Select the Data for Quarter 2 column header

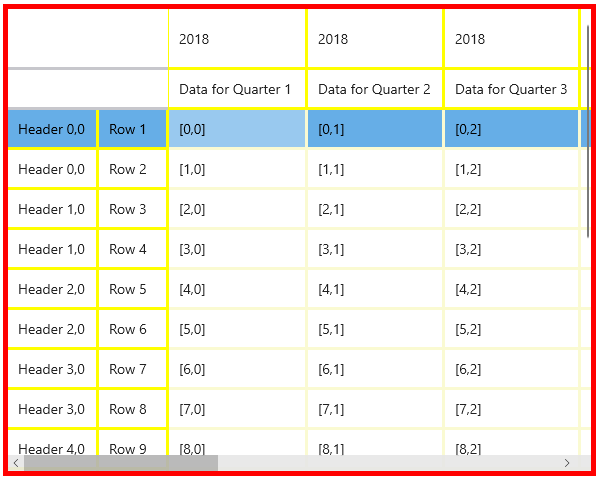click(x=374, y=89)
